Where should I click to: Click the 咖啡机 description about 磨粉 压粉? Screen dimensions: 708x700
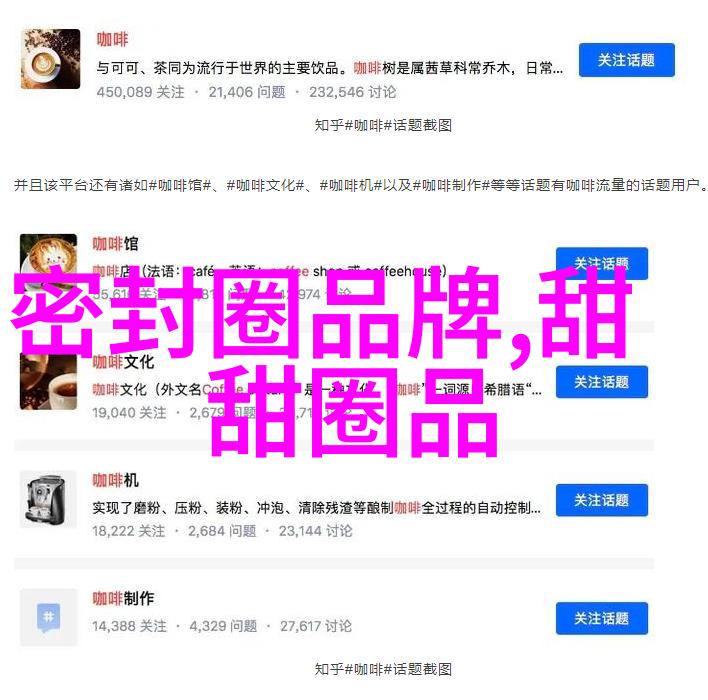(317, 508)
